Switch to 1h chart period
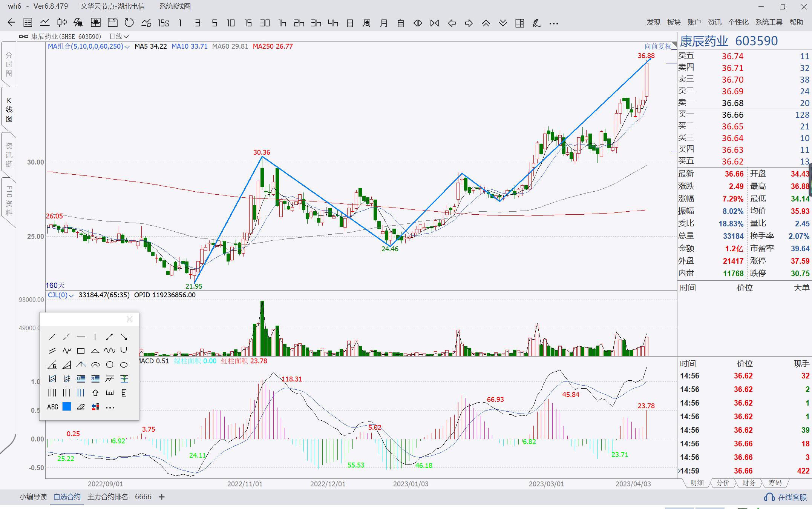Screen dimensions: 812x509 pos(282,23)
